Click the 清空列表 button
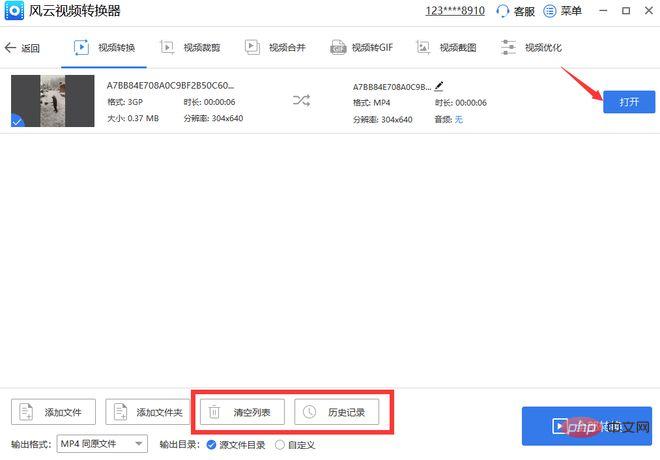Viewport: 660px width, 460px height. (242, 412)
